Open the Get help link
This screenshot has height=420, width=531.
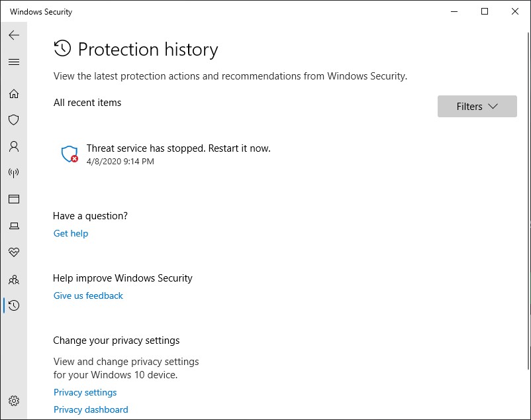point(71,233)
